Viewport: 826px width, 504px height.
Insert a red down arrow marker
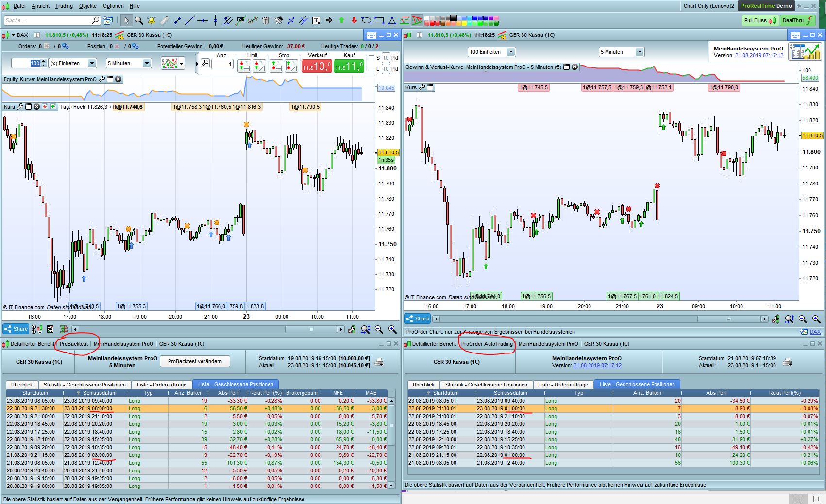pos(354,20)
